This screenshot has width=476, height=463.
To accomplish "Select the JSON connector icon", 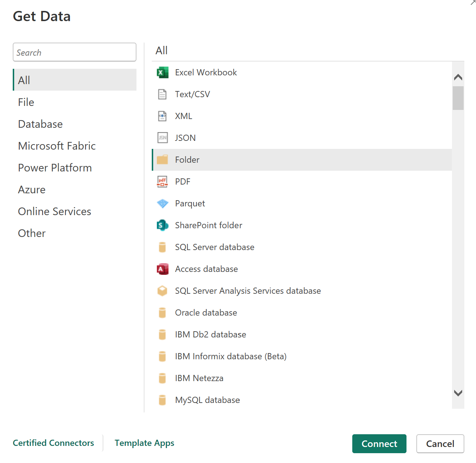I will 162,138.
